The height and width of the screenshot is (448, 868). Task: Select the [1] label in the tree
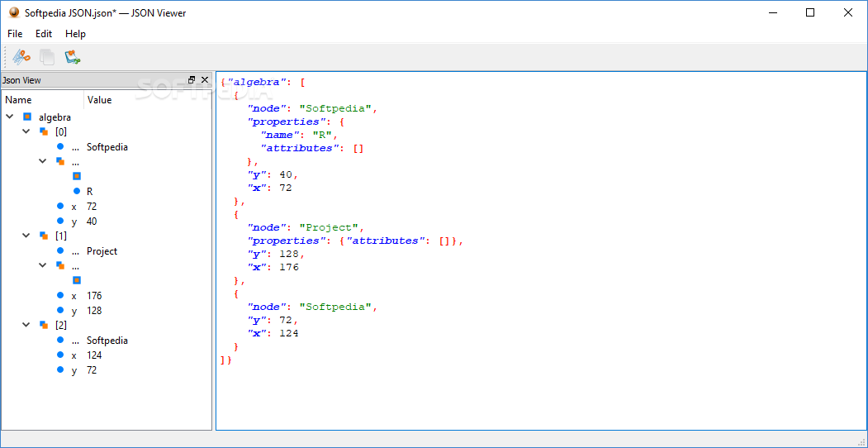(x=61, y=236)
